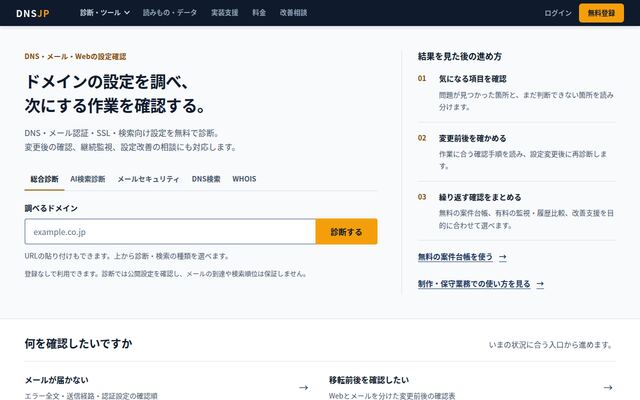Open the 無料の案件台帳を使う link
Screen dimensions: 640x400
(x=455, y=257)
